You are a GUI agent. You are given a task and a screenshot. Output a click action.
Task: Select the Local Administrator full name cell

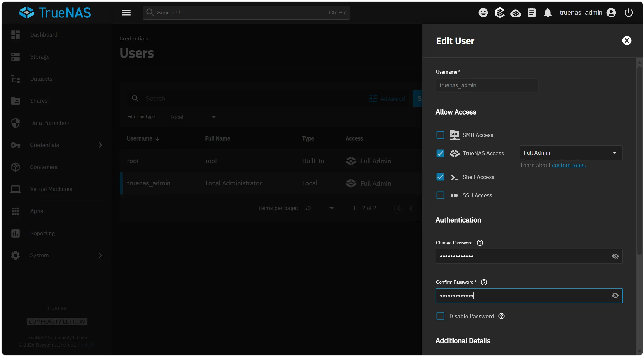(233, 183)
